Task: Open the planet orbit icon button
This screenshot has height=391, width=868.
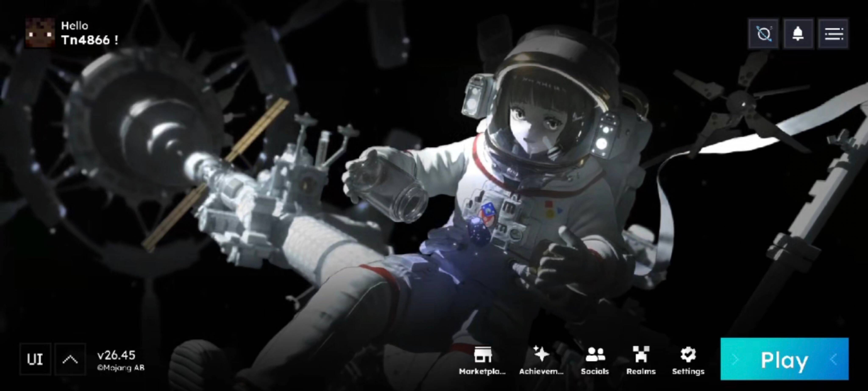Action: coord(764,34)
